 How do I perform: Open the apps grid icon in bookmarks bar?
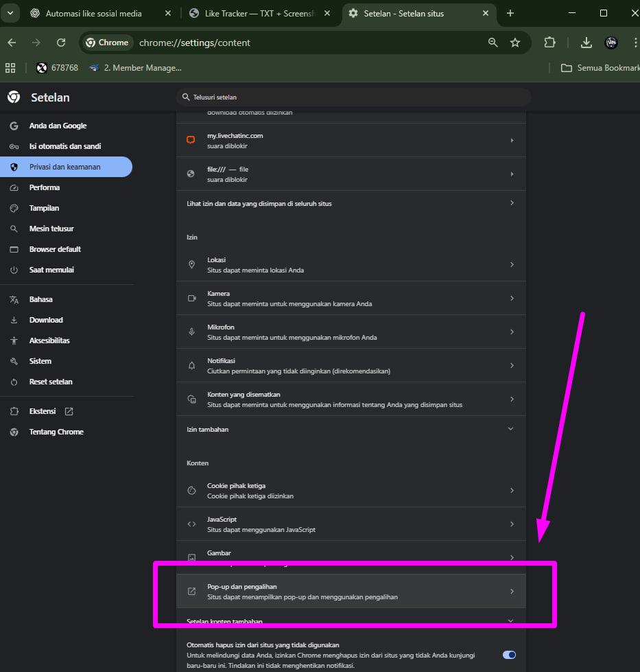coord(10,68)
